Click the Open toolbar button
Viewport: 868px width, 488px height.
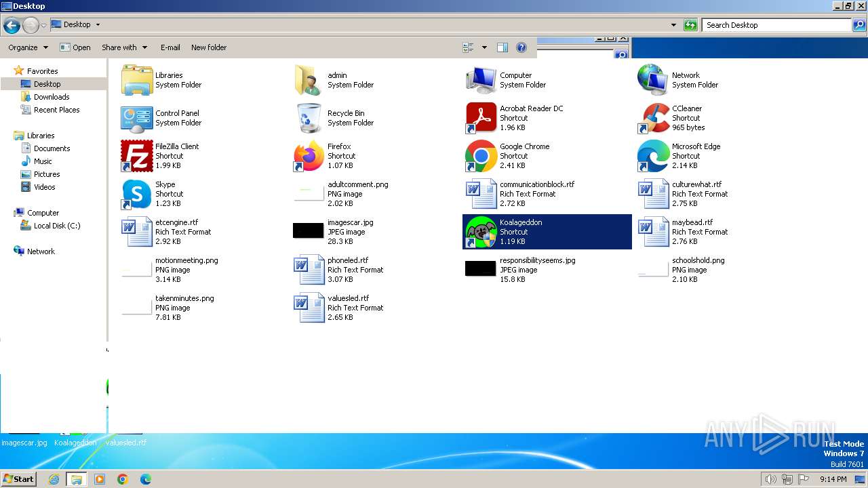click(75, 47)
